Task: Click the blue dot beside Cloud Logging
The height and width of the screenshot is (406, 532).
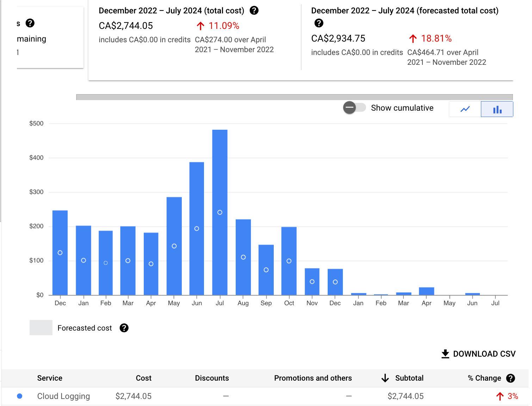Action: coord(20,396)
